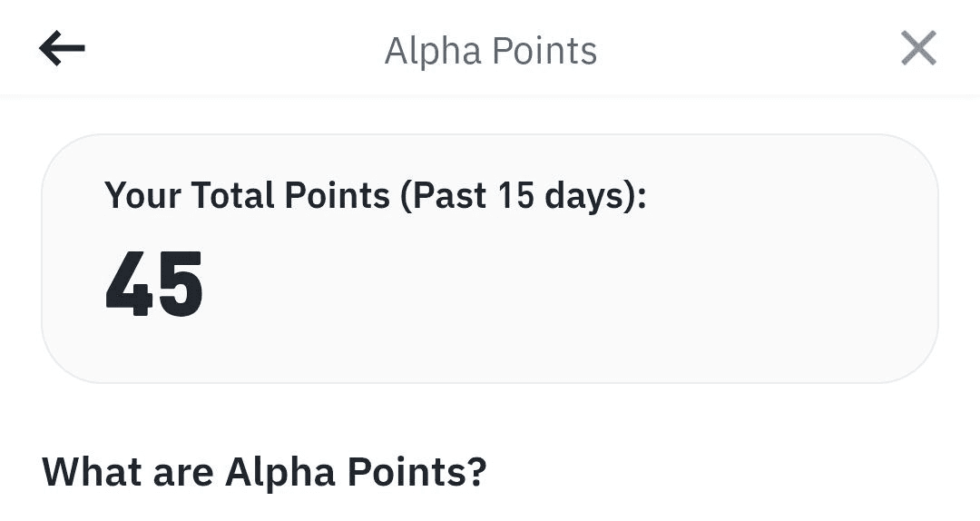Click the 45 points value
Viewport: 980px width, 521px height.
(154, 284)
